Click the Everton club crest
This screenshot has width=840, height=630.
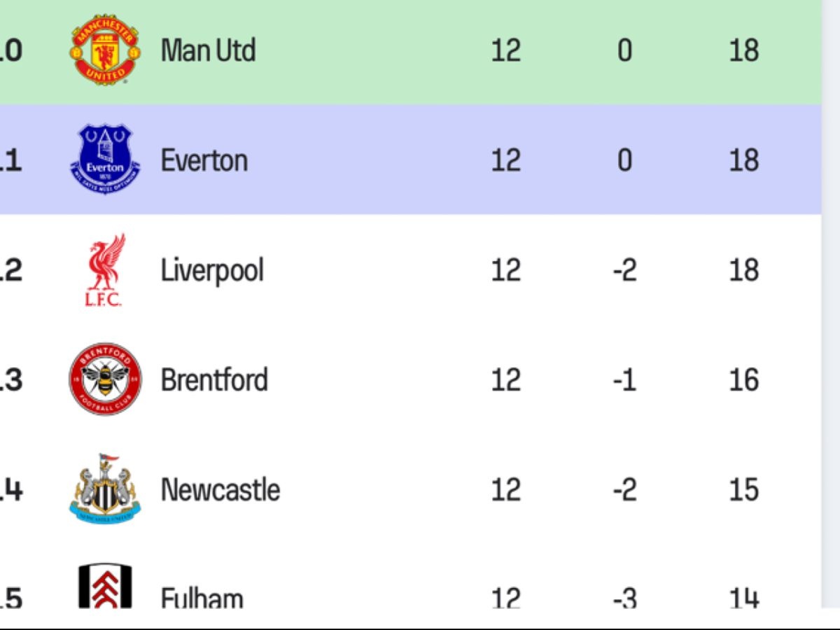pos(105,160)
